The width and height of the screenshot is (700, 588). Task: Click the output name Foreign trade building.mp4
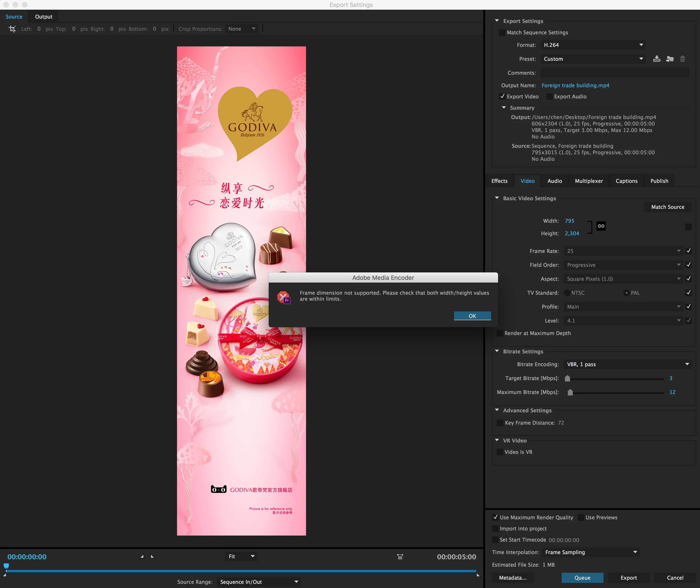coord(575,85)
